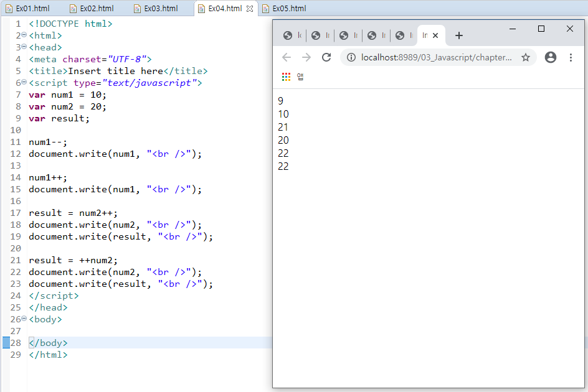
Task: Click the closing </script> tag line
Action: tap(54, 296)
